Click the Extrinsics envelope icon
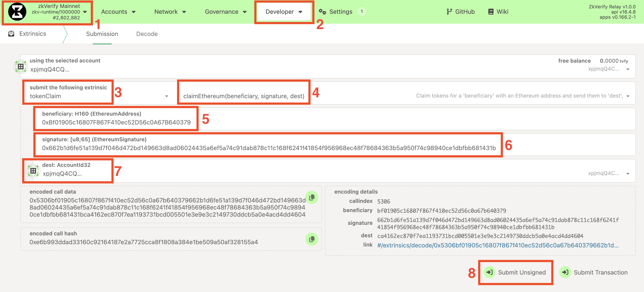The height and width of the screenshot is (292, 644). tap(11, 34)
